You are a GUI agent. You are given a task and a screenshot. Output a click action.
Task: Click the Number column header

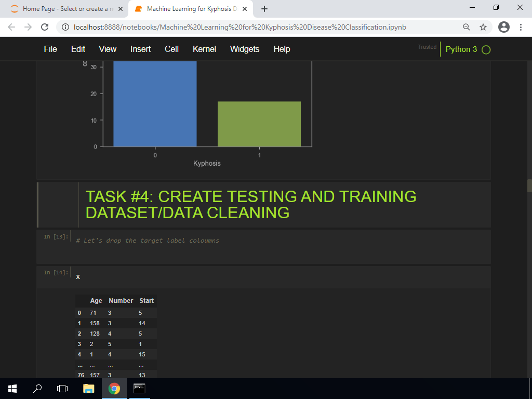click(x=121, y=301)
